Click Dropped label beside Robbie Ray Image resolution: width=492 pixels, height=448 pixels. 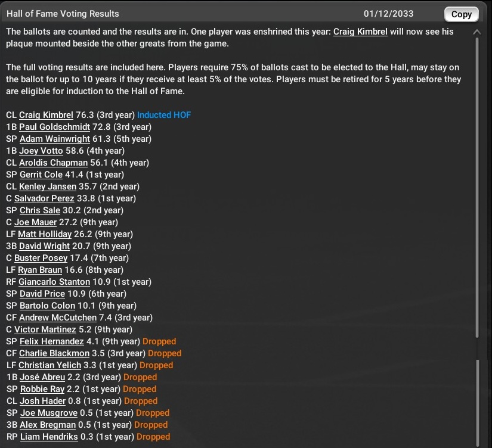tap(140, 389)
